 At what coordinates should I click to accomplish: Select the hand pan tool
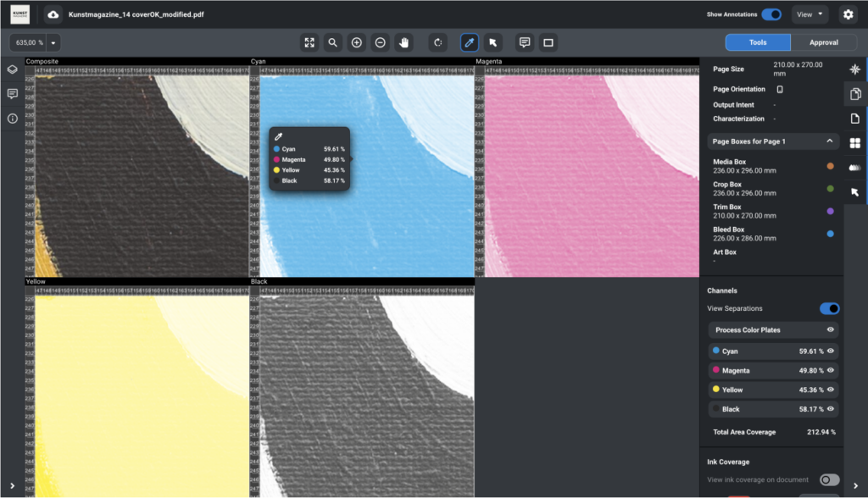[404, 42]
